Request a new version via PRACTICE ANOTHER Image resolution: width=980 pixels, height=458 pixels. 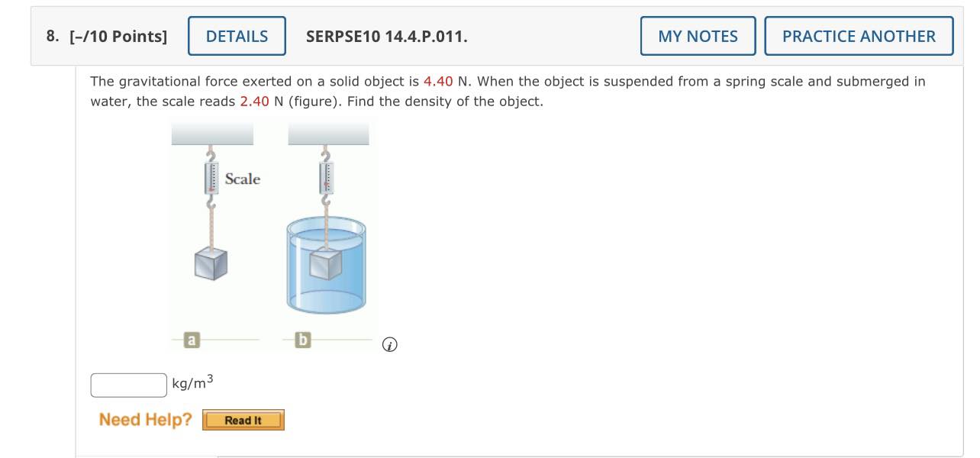859,36
